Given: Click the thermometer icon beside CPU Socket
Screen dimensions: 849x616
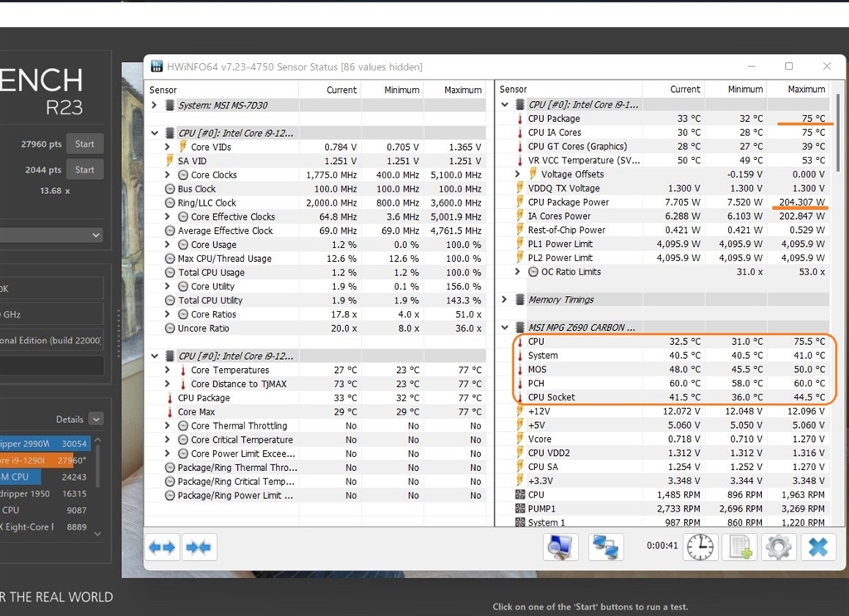Looking at the screenshot, I should click(520, 397).
